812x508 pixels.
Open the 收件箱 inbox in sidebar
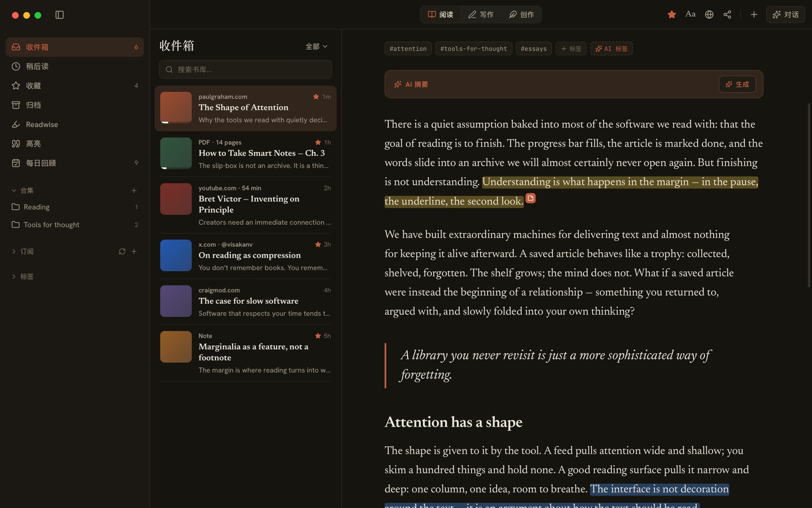(75, 47)
